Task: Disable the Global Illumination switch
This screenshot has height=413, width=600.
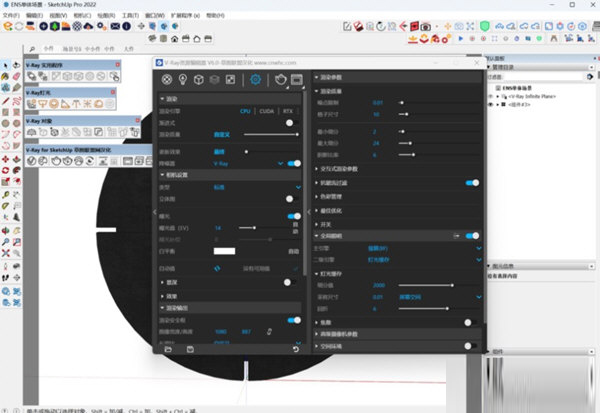Action: [473, 236]
